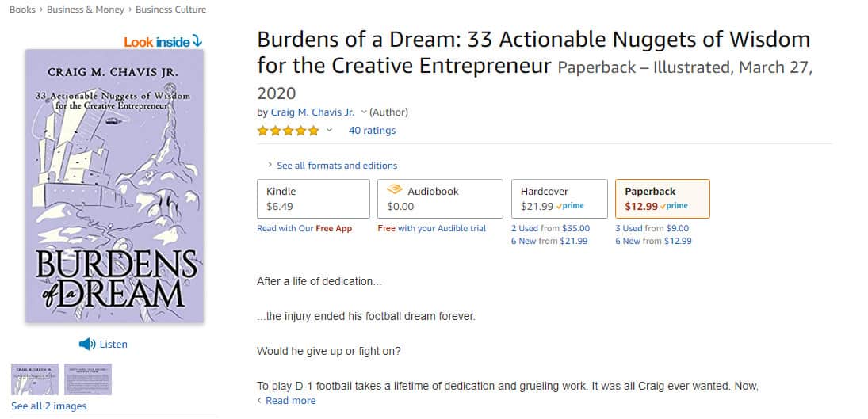Click the Prime badge on Paperback
The height and width of the screenshot is (419, 868).
pos(675,206)
